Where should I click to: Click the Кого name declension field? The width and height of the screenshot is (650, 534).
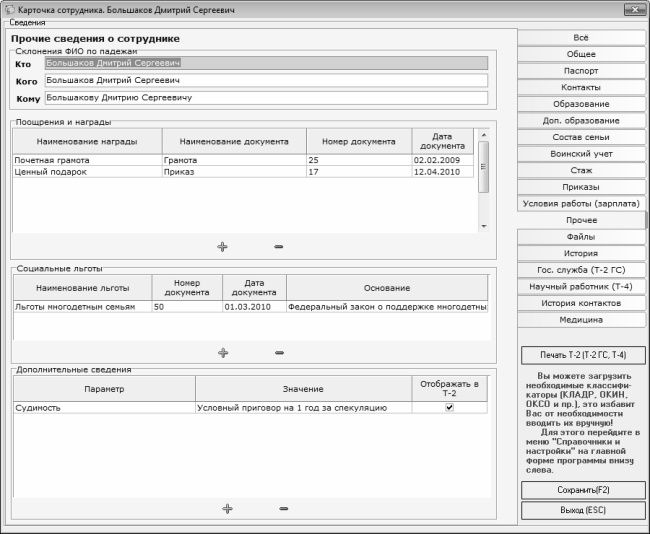pyautogui.click(x=265, y=80)
